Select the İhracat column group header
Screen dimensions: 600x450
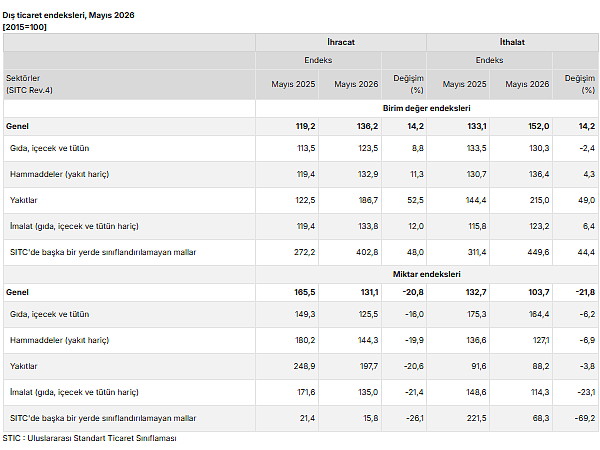click(341, 42)
